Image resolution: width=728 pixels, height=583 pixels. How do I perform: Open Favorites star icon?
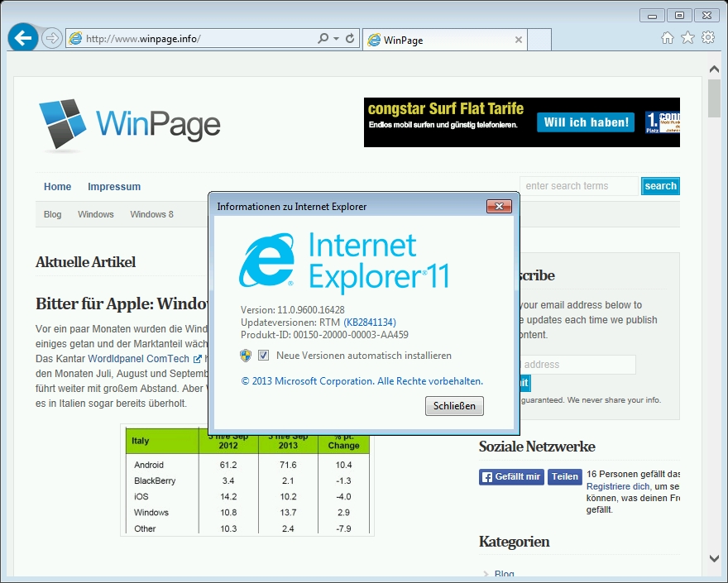point(687,37)
